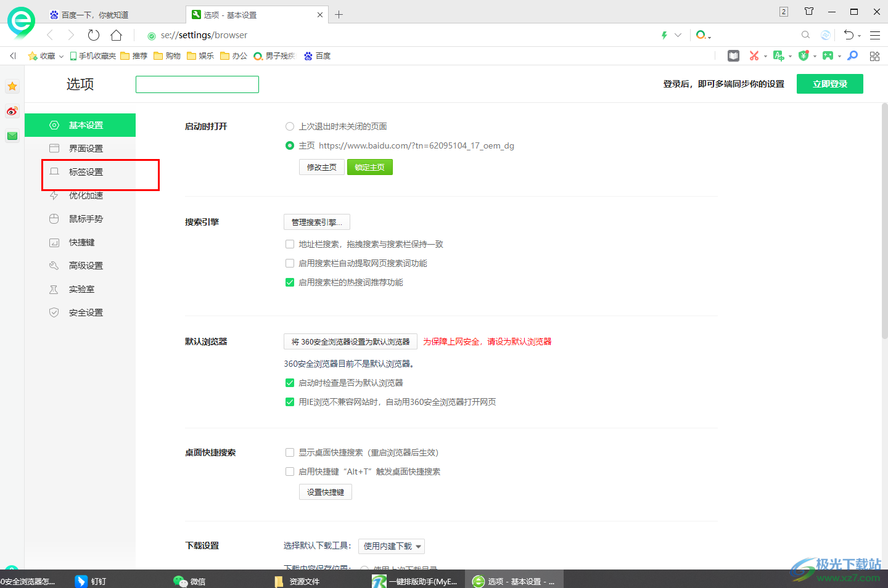The height and width of the screenshot is (588, 888).
Task: Open the 推荐 bookmark folder
Action: pyautogui.click(x=134, y=56)
